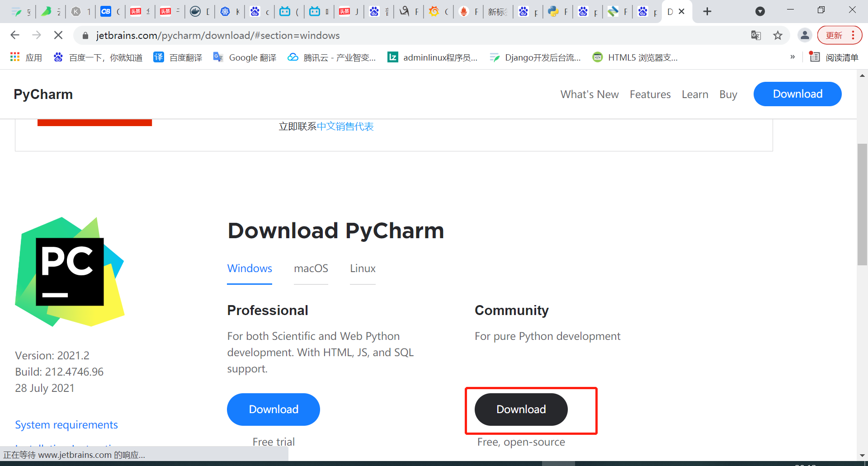Open Chrome update menu with three dots
Screen dimensions: 868x466
tap(853, 35)
